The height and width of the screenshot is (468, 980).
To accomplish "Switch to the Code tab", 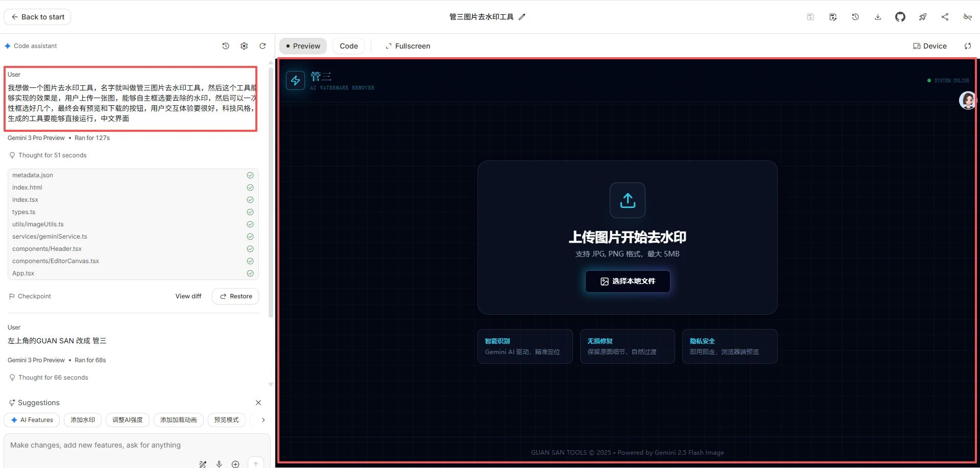I will (x=348, y=46).
